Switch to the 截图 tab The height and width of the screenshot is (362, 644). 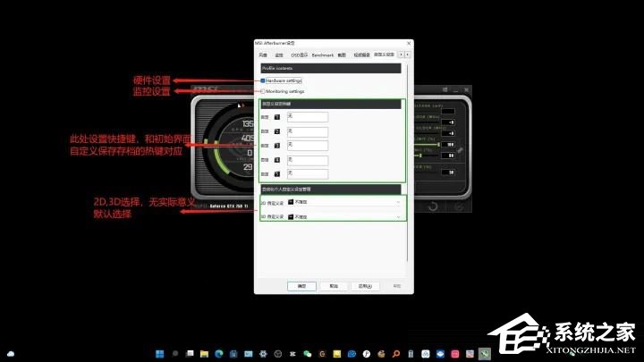click(342, 55)
